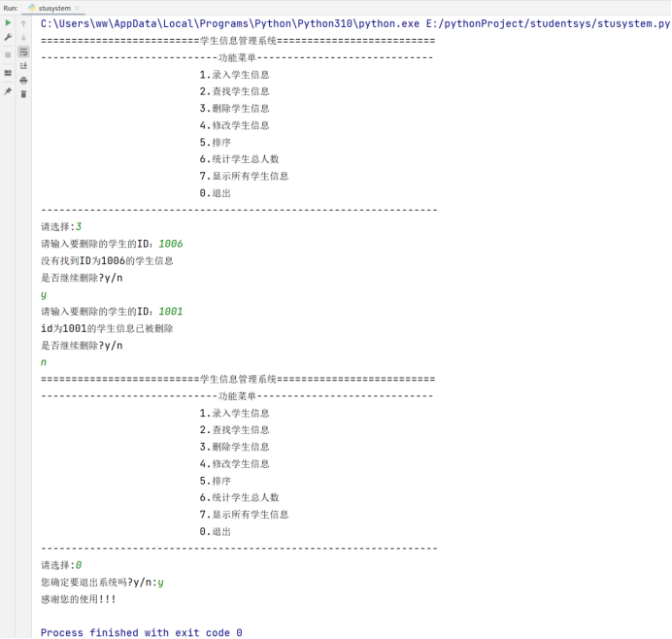Click '4.修改学生信息' in menu above '请选择:0'
672x639 pixels.
[234, 464]
